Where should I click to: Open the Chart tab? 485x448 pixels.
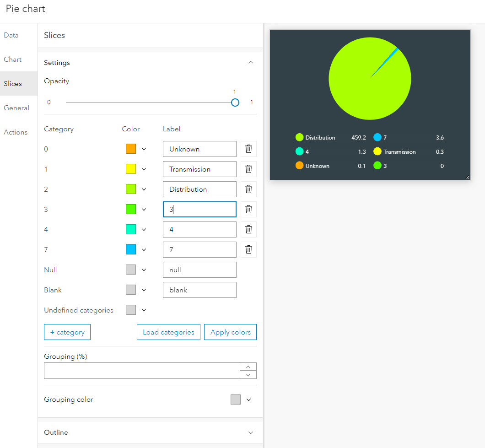(12, 59)
